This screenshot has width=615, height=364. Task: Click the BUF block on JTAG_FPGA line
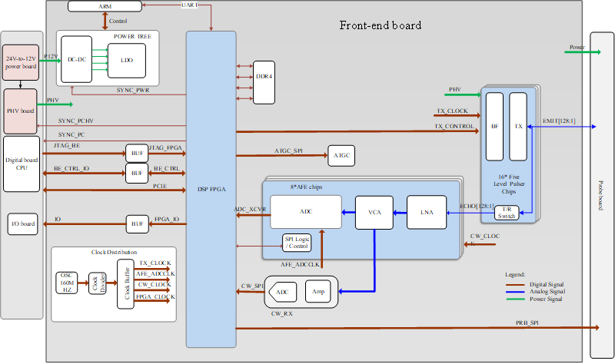[x=137, y=153]
